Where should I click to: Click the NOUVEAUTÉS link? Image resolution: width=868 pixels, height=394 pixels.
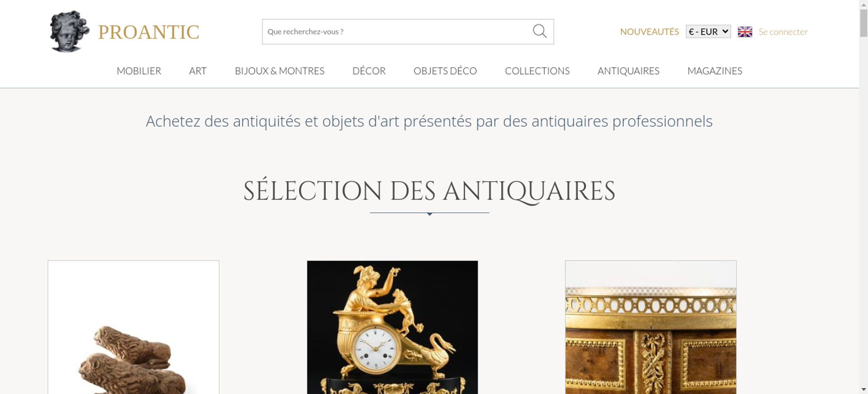(x=649, y=32)
